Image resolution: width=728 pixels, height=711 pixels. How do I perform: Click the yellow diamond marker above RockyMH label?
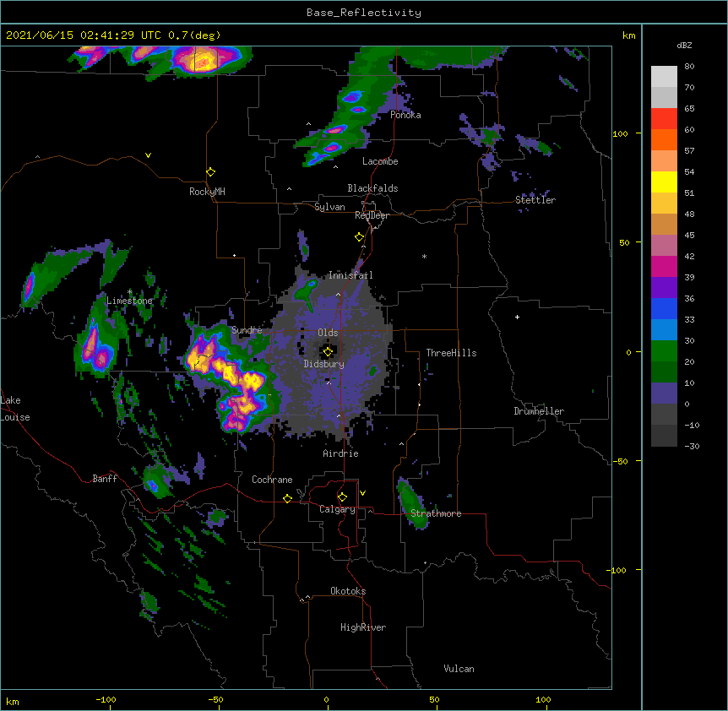coord(211,172)
